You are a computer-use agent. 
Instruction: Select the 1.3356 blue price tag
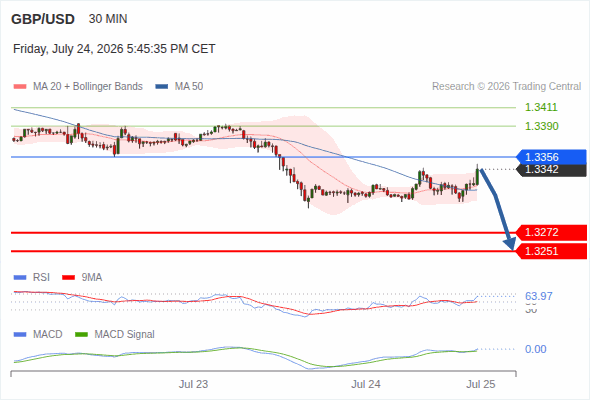point(551,157)
